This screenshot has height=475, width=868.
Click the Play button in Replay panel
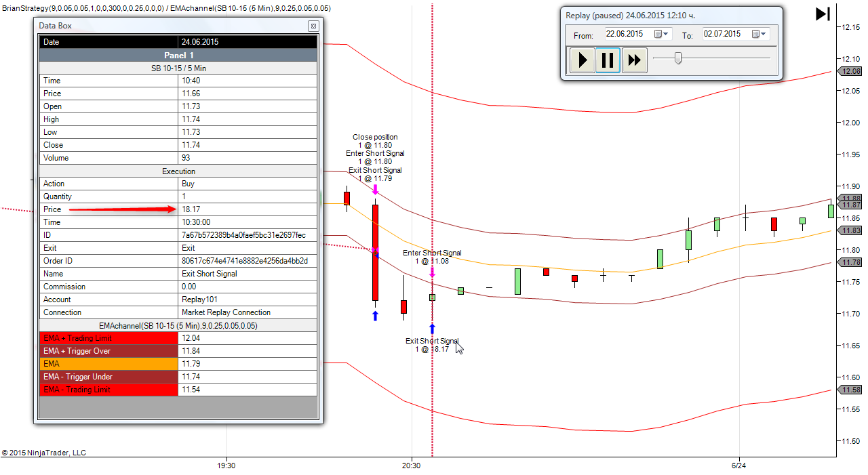582,60
